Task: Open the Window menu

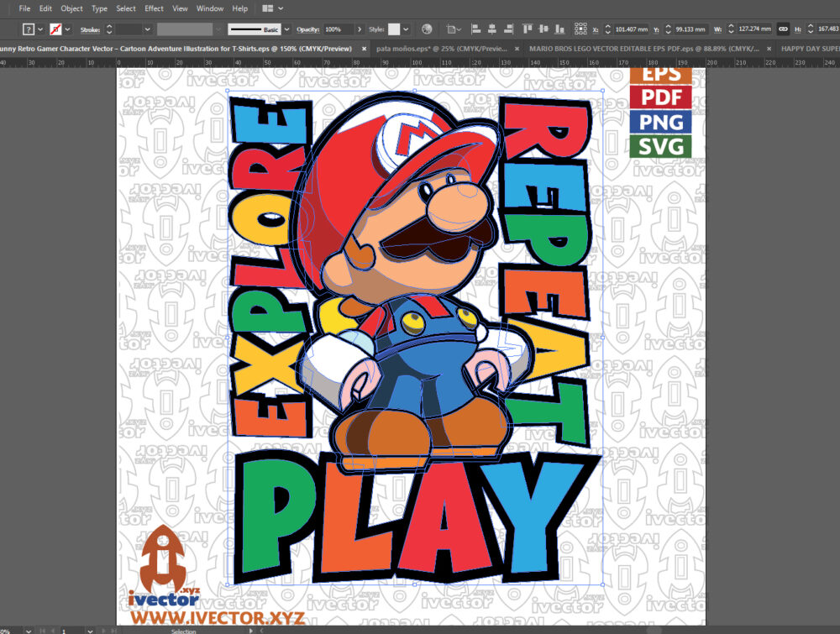Action: point(210,8)
